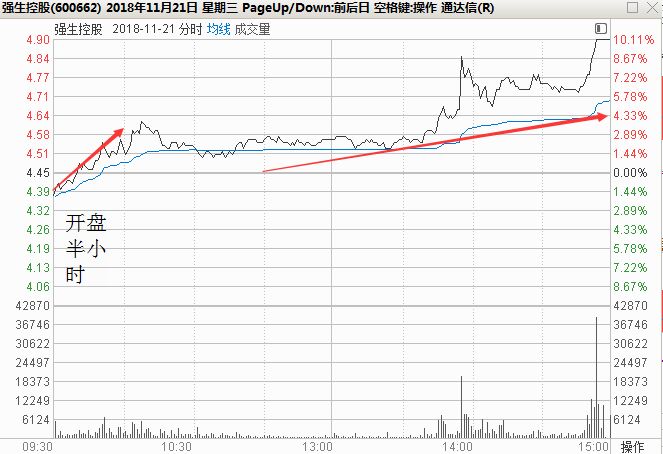Click the 4.45 baseline price label
Screen dimensions: 663x454
[38, 173]
